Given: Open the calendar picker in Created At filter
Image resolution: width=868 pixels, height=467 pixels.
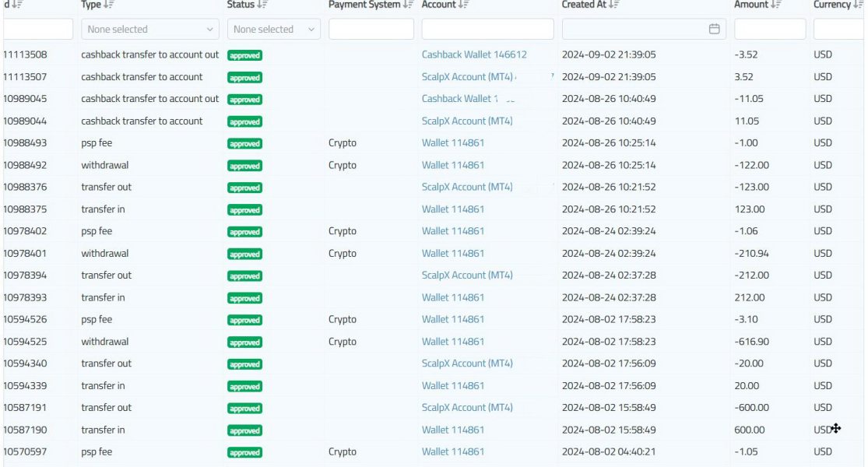Looking at the screenshot, I should 714,30.
